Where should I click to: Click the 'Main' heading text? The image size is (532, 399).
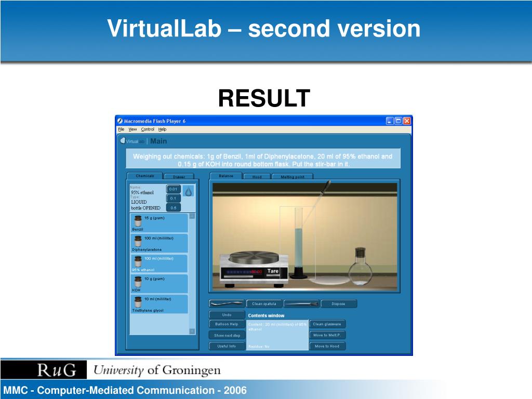[158, 141]
